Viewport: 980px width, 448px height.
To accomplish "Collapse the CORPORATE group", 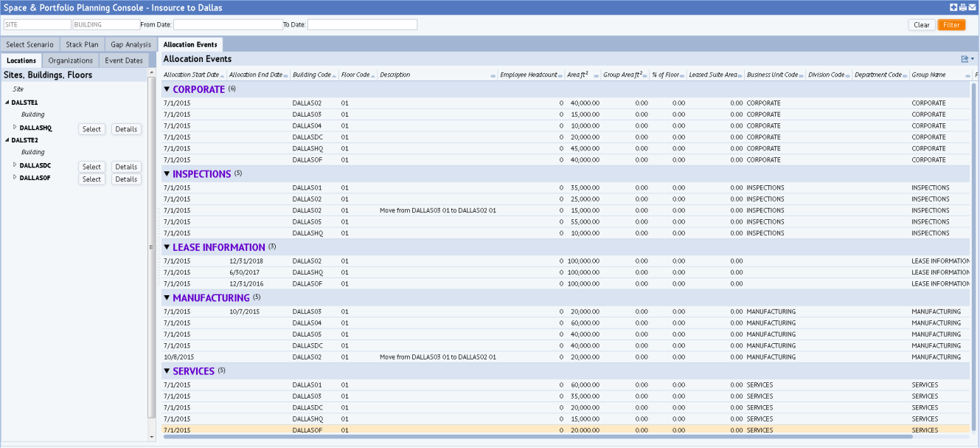I will click(x=167, y=89).
